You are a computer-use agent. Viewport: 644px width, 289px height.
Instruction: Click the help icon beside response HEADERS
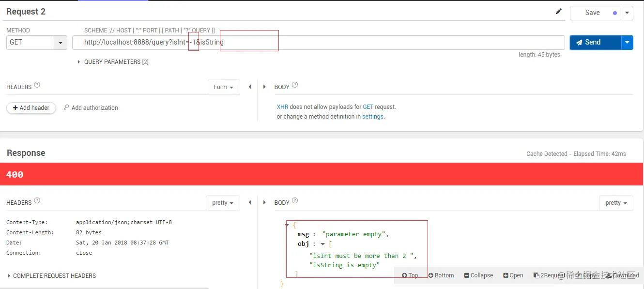(x=37, y=200)
